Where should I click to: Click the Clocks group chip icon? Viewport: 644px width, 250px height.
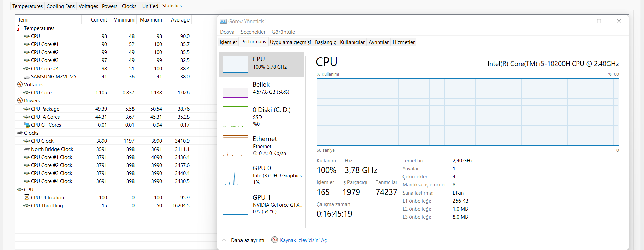click(20, 133)
